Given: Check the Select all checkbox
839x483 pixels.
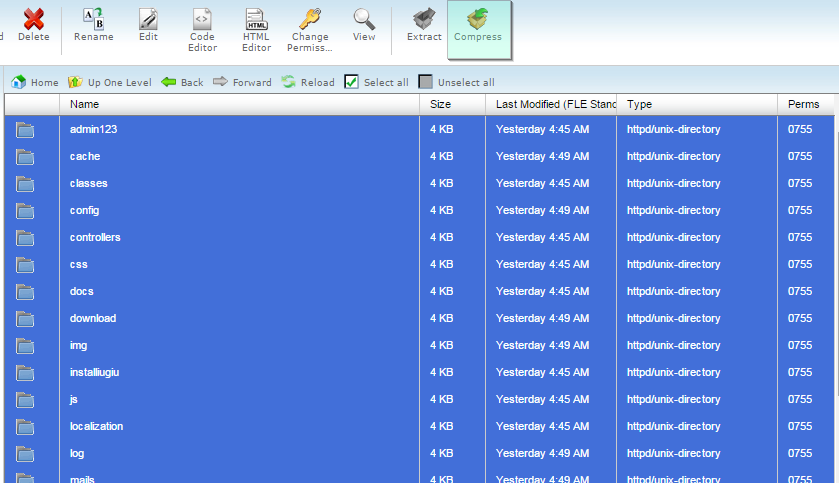Looking at the screenshot, I should tap(351, 82).
